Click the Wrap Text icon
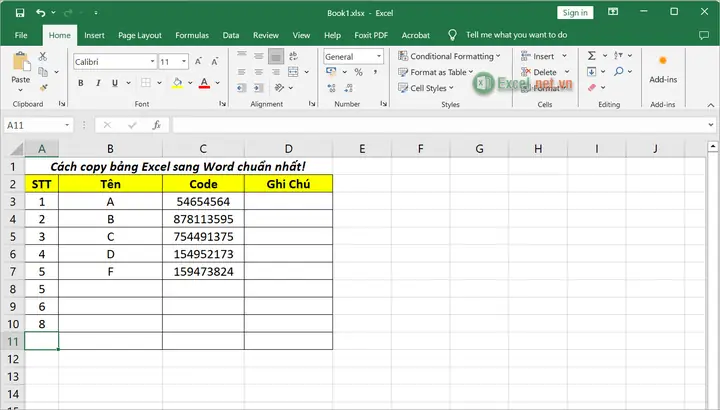Viewport: 720px width, 410px height. pyautogui.click(x=293, y=56)
